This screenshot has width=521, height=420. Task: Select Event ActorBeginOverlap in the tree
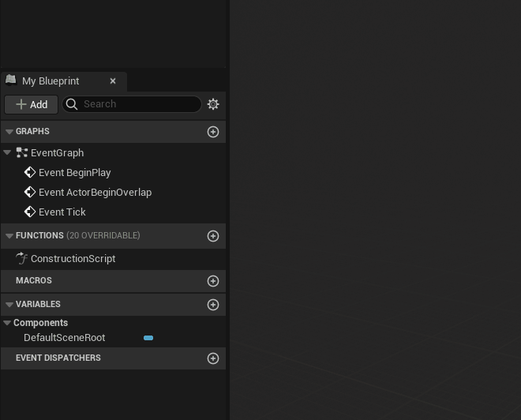pos(95,193)
